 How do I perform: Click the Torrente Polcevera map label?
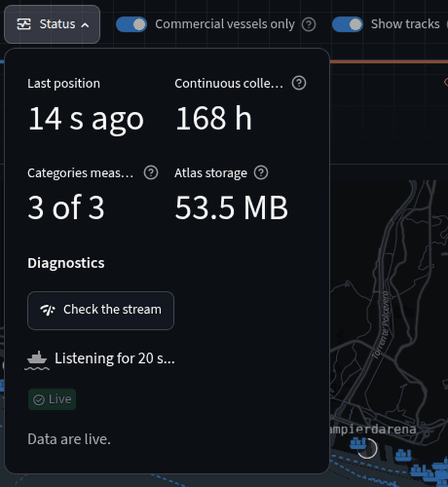point(380,325)
